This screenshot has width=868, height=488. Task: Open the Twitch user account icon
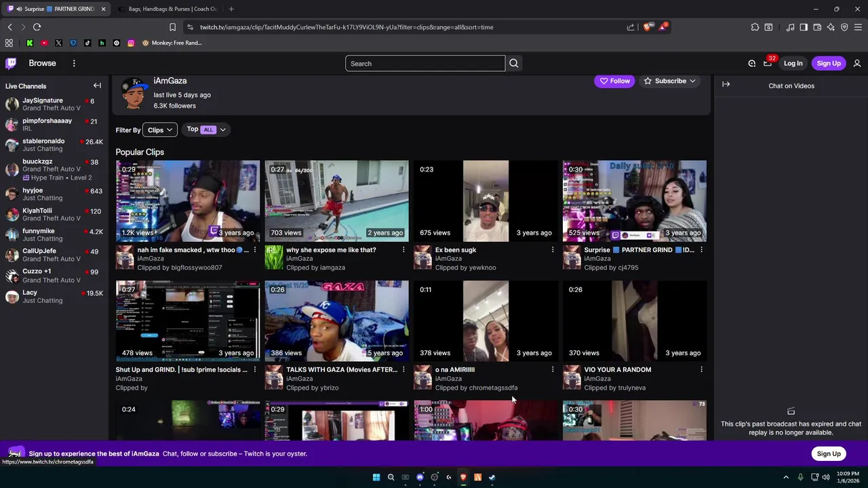pyautogui.click(x=857, y=63)
